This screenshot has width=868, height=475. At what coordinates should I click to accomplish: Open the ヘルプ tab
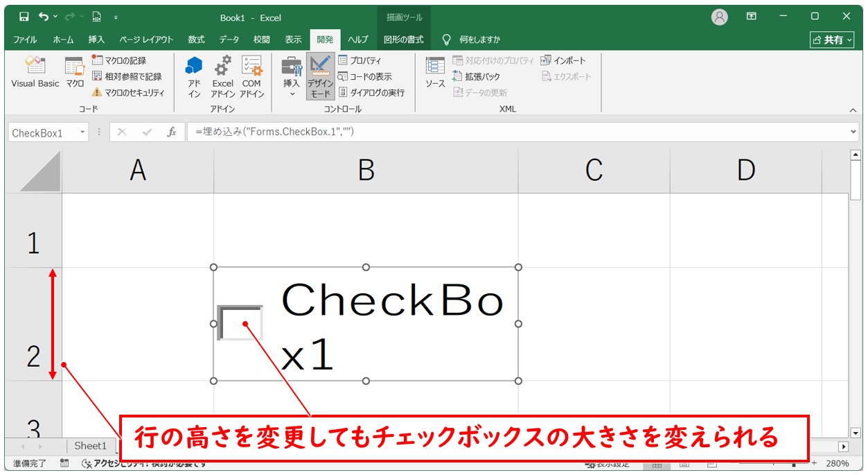point(358,40)
